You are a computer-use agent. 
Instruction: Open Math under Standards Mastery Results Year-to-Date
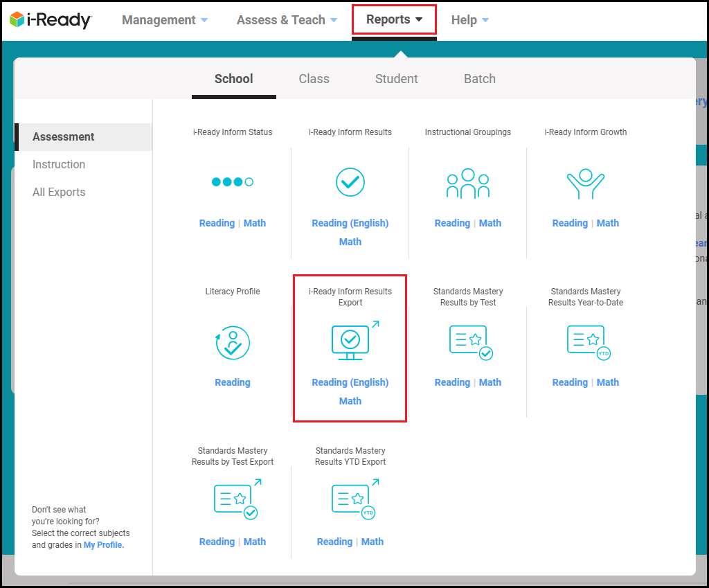pyautogui.click(x=608, y=382)
